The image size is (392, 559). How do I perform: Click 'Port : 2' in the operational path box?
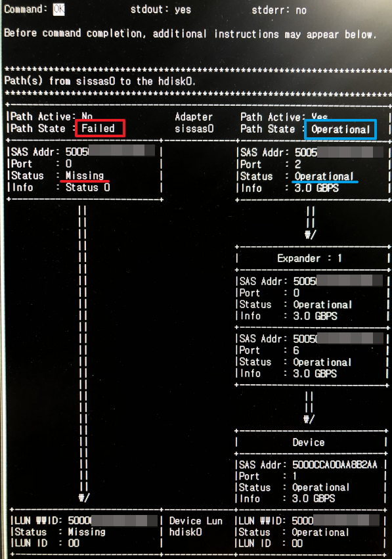pyautogui.click(x=271, y=164)
